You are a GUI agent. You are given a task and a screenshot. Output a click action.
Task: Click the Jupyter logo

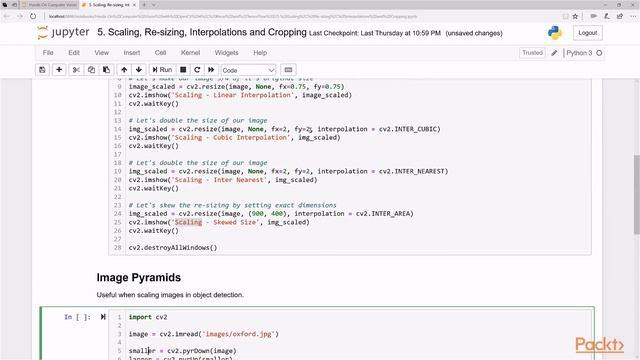(64, 32)
